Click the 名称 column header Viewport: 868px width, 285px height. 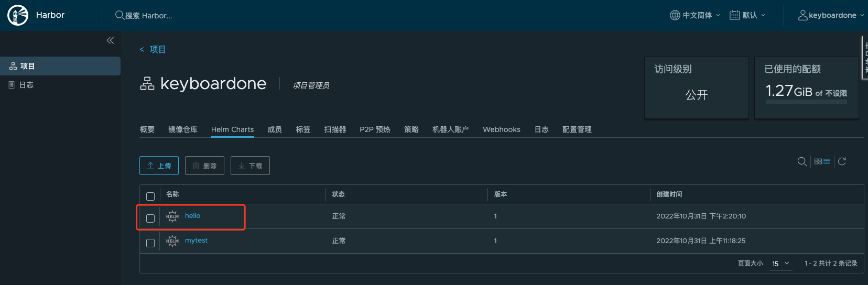(x=172, y=194)
